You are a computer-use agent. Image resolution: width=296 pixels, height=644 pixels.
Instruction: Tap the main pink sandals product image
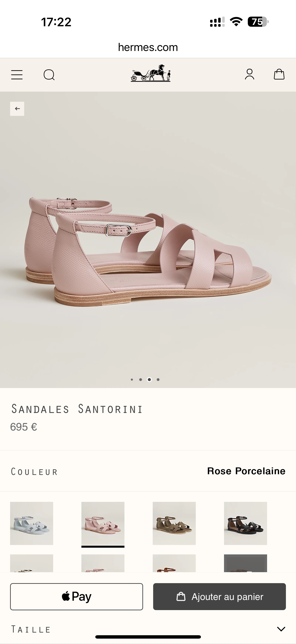tap(148, 240)
